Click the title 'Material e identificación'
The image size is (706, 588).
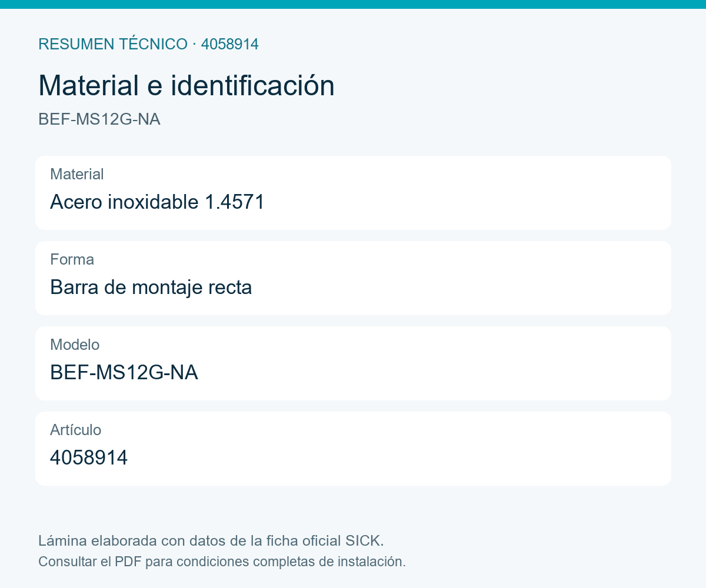point(187,86)
